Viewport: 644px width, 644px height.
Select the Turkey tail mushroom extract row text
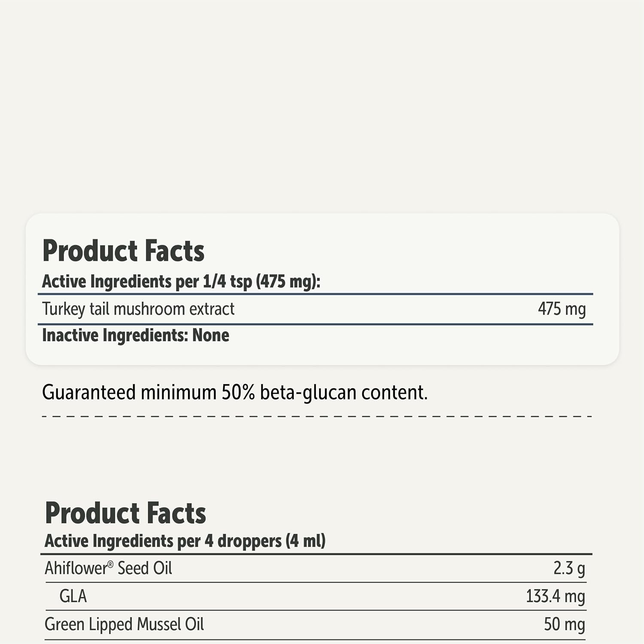click(x=138, y=309)
